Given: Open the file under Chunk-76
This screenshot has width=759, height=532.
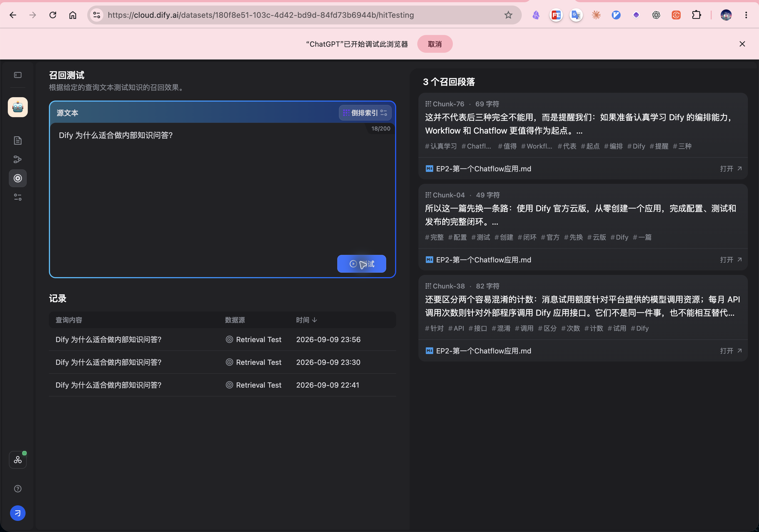Looking at the screenshot, I should pos(731,169).
